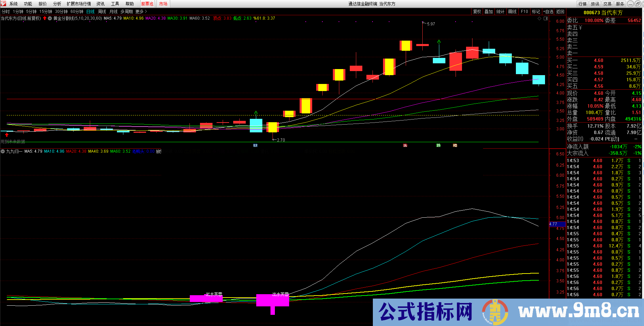Screen dimensions: 644x326
Task: Open the 黄金分割线 indicator dropdown arrow
Action: 50,18
